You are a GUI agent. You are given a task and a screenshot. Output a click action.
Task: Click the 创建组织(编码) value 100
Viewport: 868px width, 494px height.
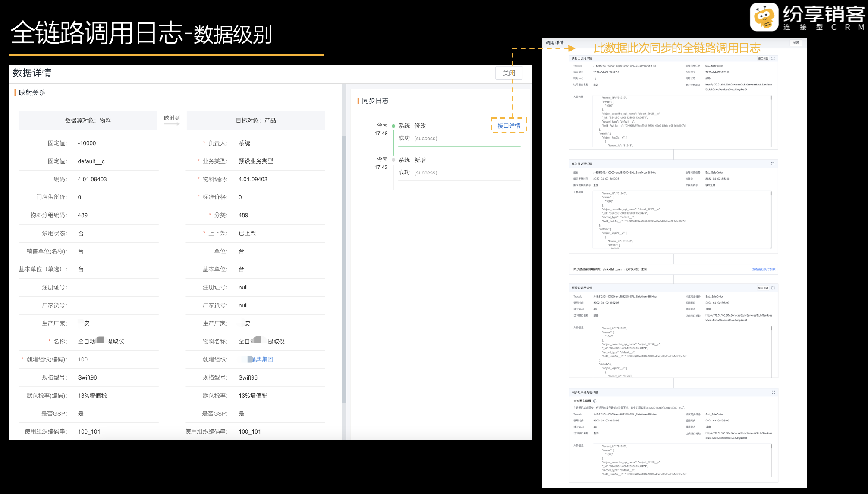click(x=82, y=359)
